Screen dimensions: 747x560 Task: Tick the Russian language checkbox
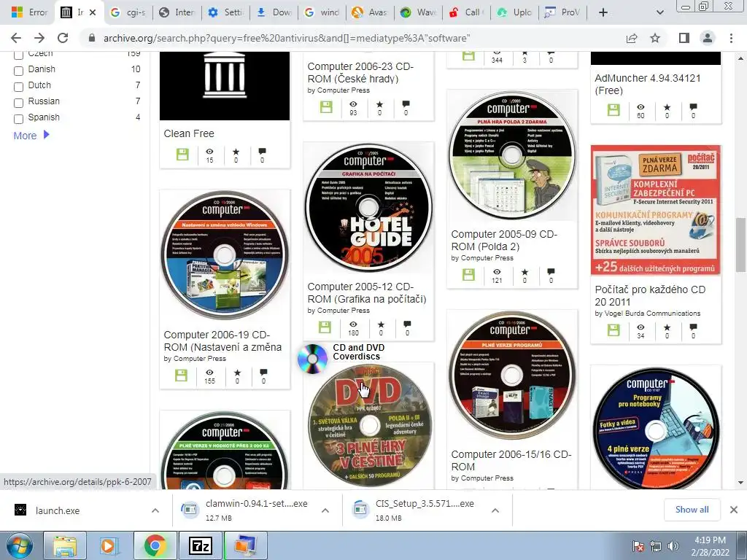[18, 103]
